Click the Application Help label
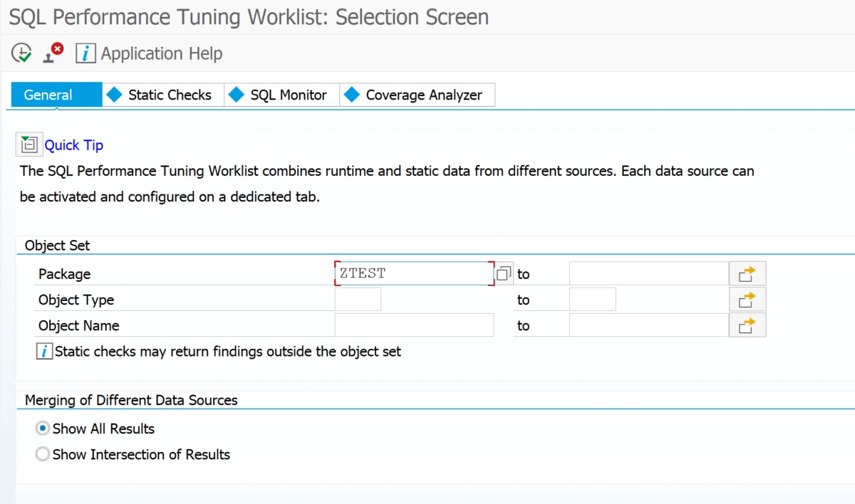Image resolution: width=855 pixels, height=504 pixels. pos(162,53)
